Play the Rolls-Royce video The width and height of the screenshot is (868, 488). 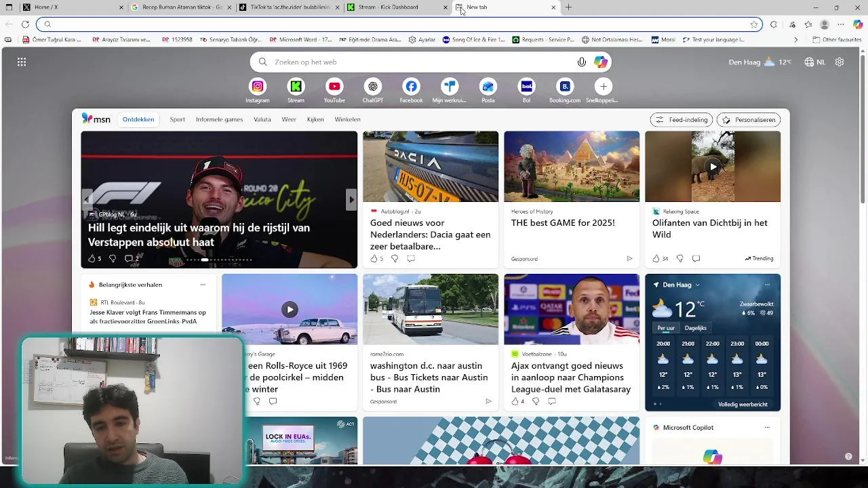(x=290, y=310)
